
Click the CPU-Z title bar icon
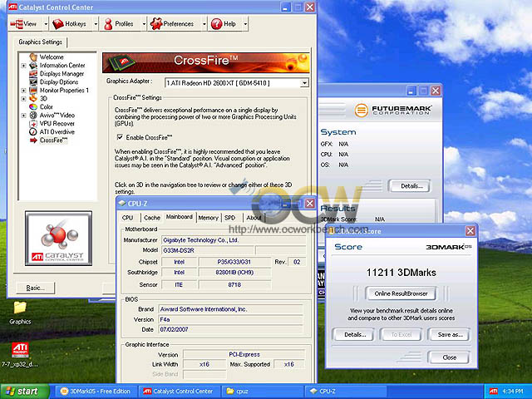pos(122,203)
